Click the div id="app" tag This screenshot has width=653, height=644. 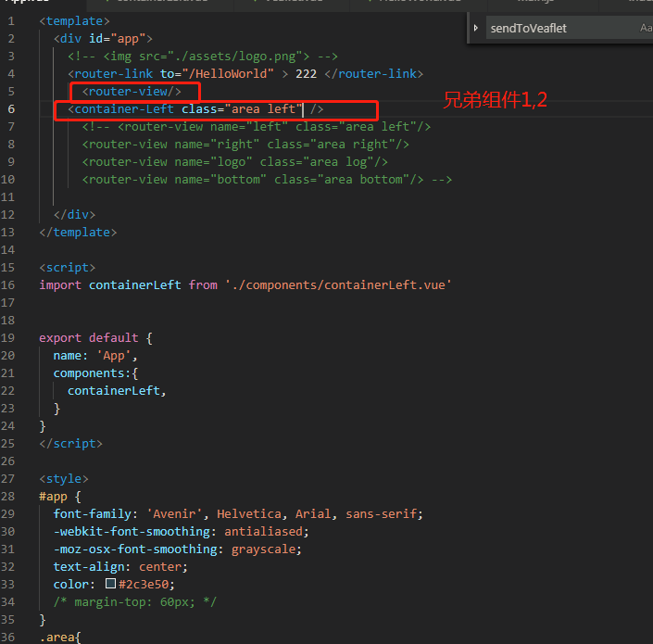pos(103,39)
